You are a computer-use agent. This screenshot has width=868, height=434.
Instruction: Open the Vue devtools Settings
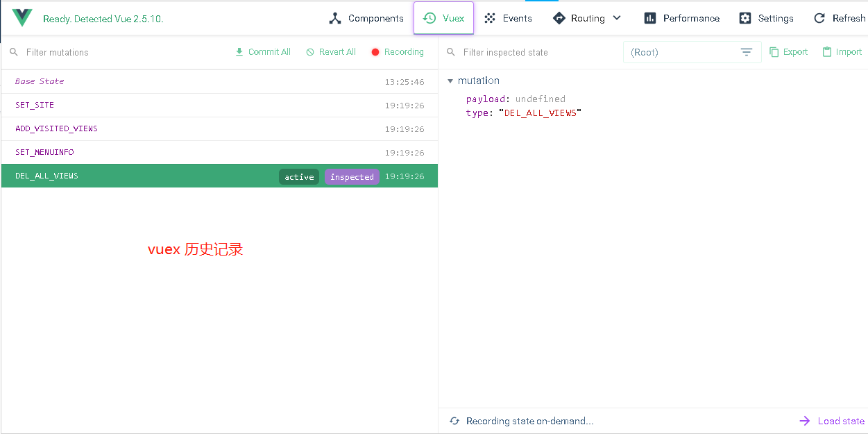tap(766, 18)
